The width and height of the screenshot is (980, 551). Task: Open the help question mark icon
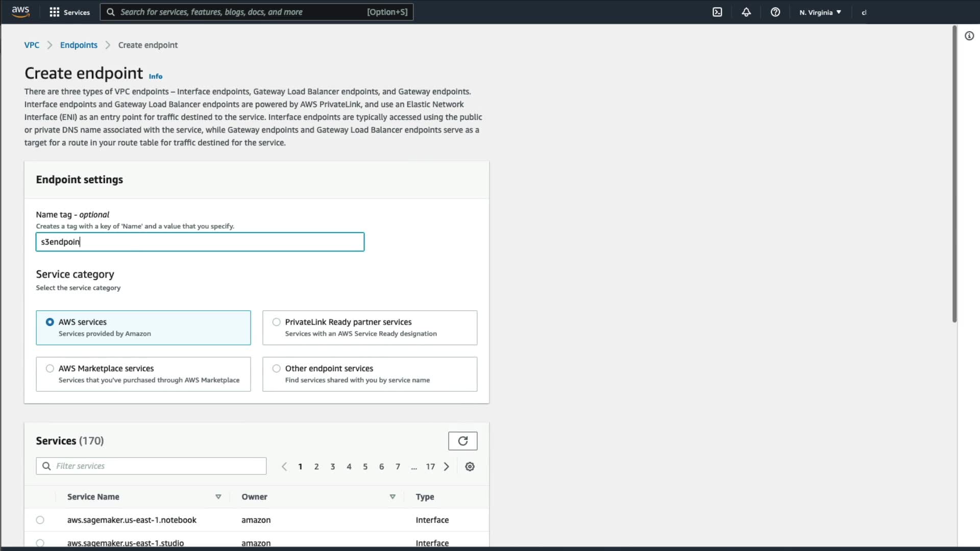click(775, 12)
